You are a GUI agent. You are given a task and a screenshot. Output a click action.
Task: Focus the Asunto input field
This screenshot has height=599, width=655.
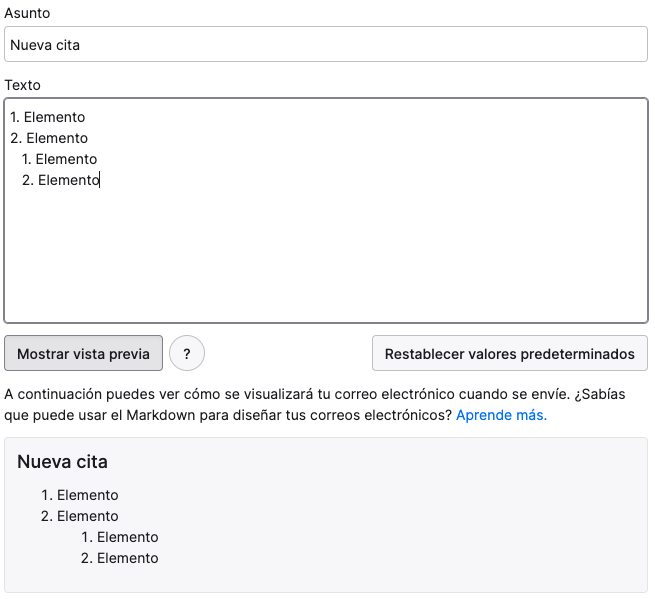(x=326, y=44)
